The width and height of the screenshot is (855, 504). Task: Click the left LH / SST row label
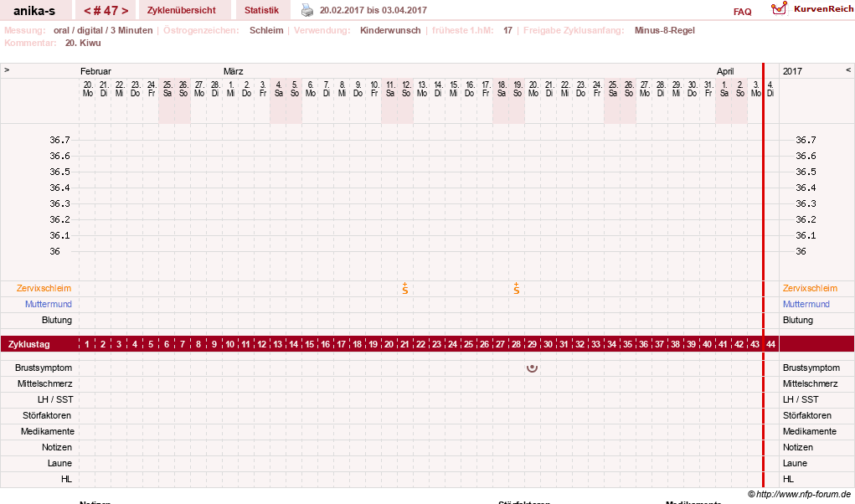55,399
